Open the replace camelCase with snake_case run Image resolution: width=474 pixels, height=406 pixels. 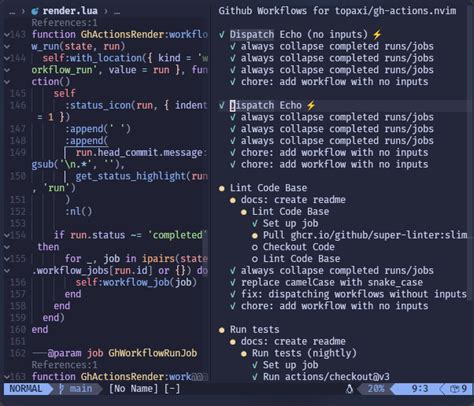pos(332,283)
